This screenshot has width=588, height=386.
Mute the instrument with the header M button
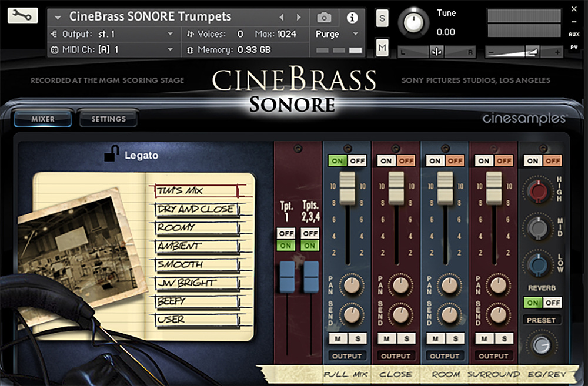(x=383, y=46)
